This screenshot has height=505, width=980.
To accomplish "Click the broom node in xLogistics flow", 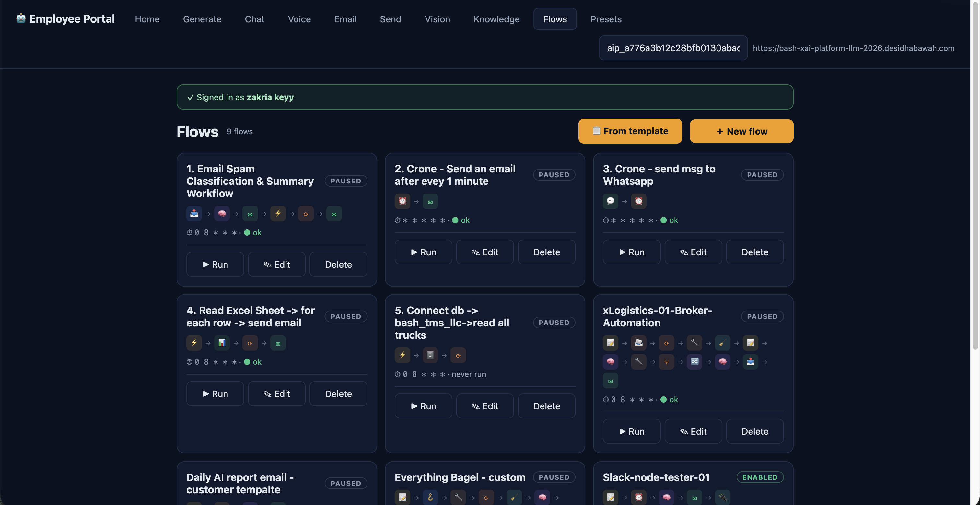I will 722,343.
